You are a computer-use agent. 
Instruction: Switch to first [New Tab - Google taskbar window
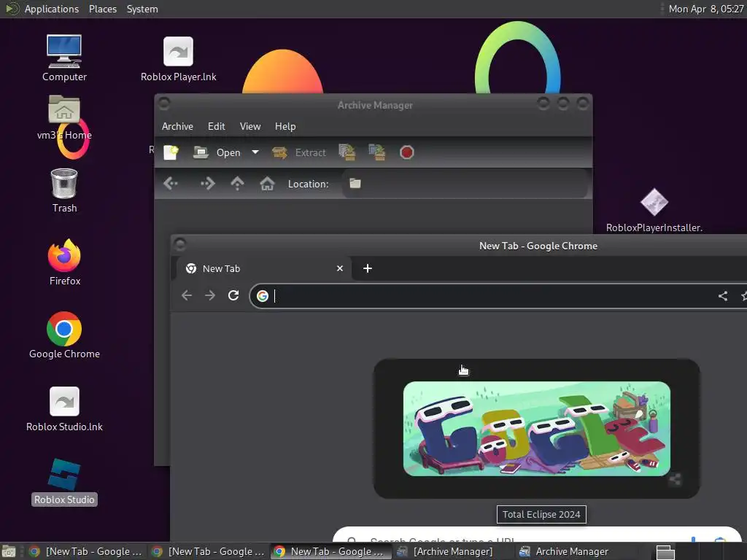pos(86,551)
